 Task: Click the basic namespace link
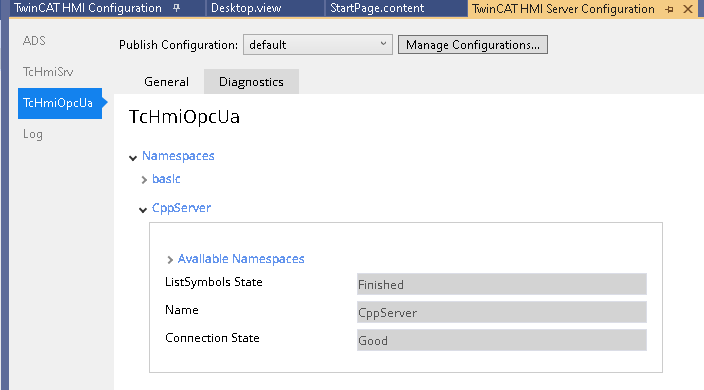pos(166,179)
